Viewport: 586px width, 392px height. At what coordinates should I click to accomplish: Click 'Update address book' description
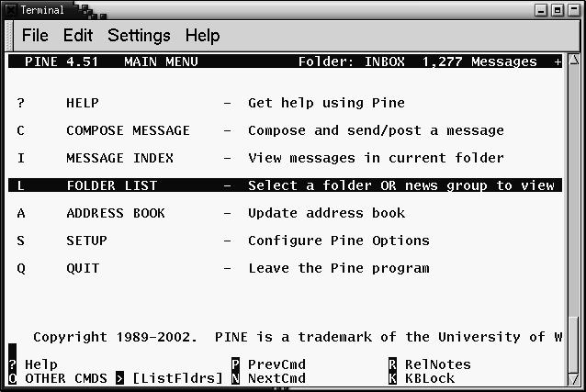click(326, 213)
